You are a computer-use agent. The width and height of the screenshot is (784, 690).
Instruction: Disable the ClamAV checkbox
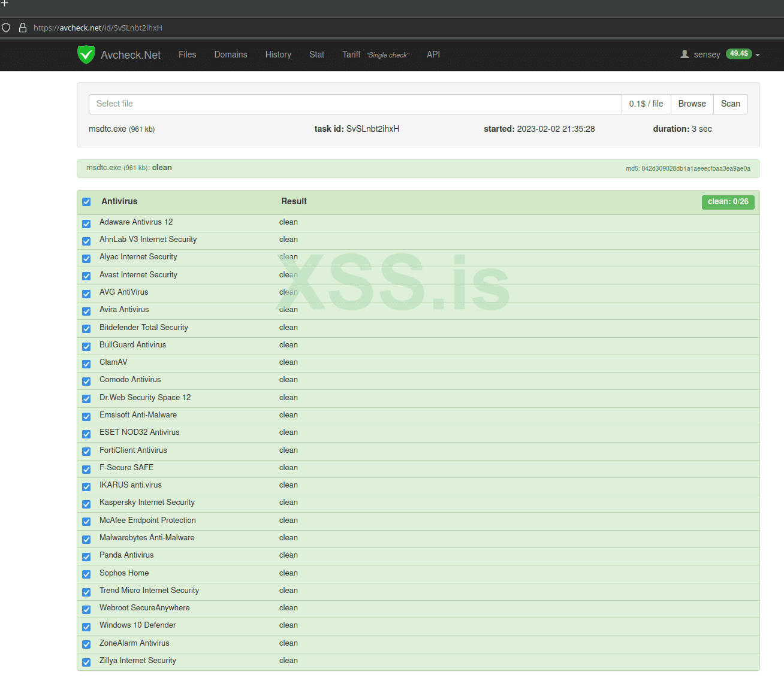pos(86,364)
